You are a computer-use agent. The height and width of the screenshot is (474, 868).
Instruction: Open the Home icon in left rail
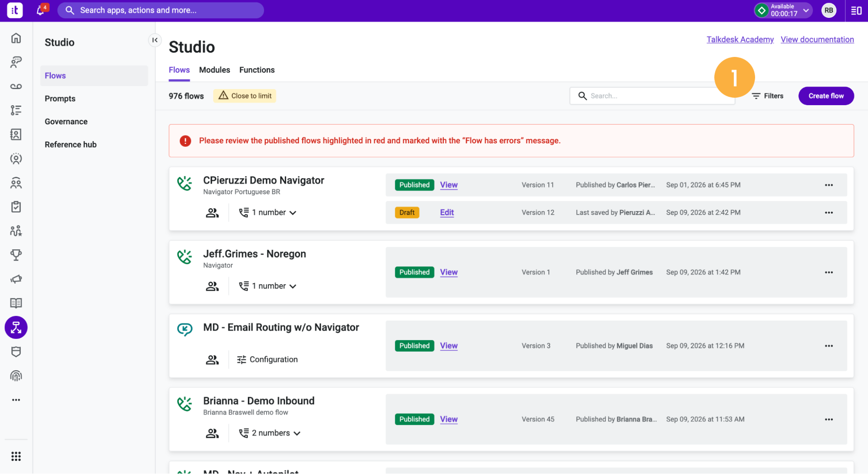pyautogui.click(x=16, y=38)
